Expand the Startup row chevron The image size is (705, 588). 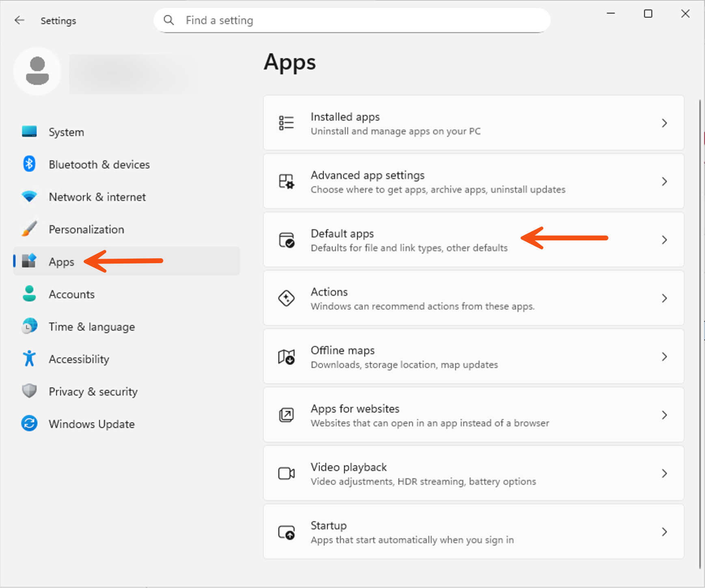(x=664, y=532)
